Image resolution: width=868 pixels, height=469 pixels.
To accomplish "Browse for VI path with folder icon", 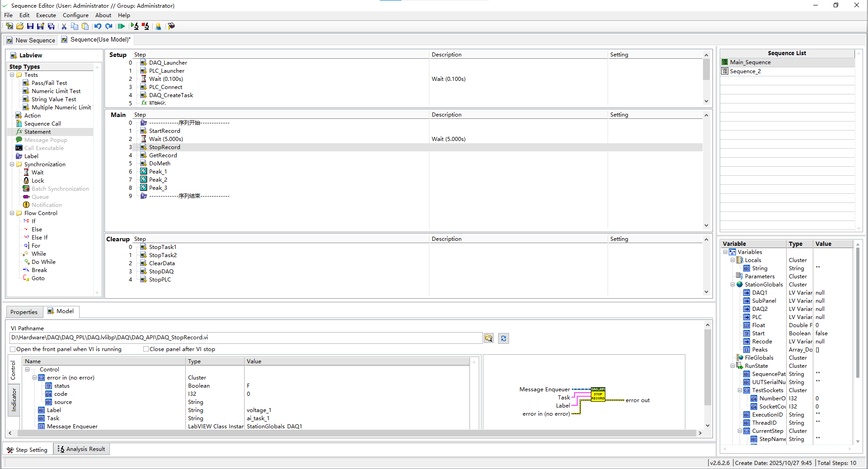I will [489, 338].
